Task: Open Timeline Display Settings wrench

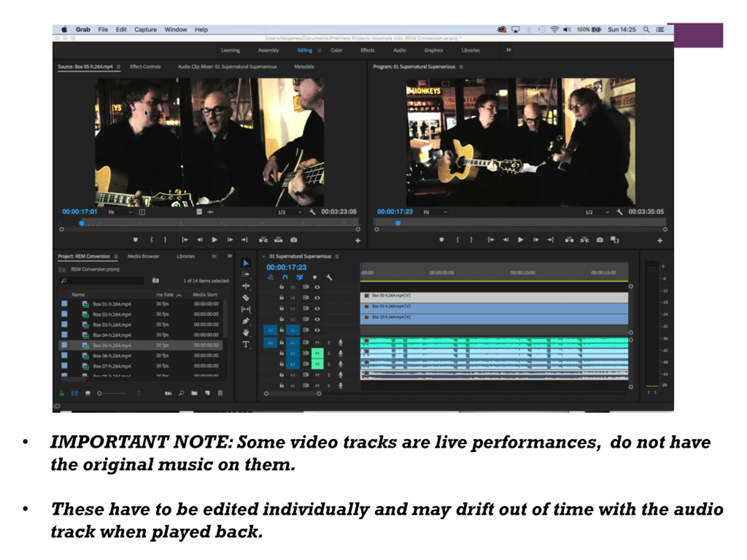Action: [x=329, y=277]
